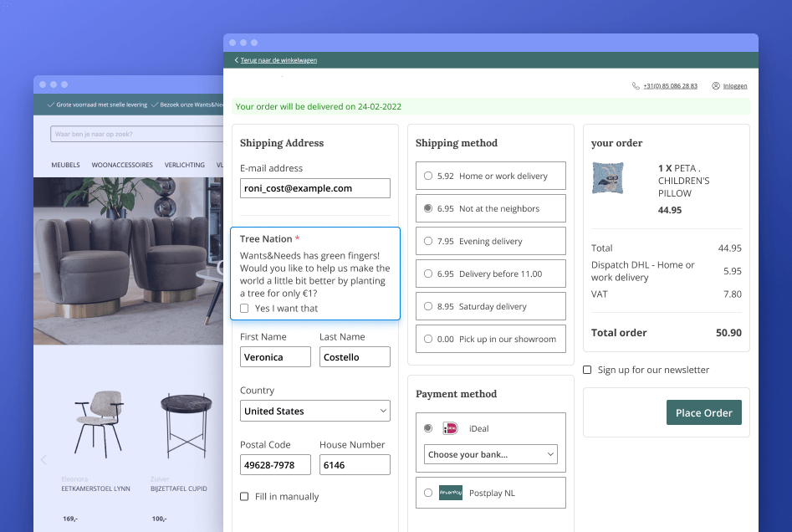Click the E-mail address input field
Image resolution: width=792 pixels, height=532 pixels.
point(314,188)
